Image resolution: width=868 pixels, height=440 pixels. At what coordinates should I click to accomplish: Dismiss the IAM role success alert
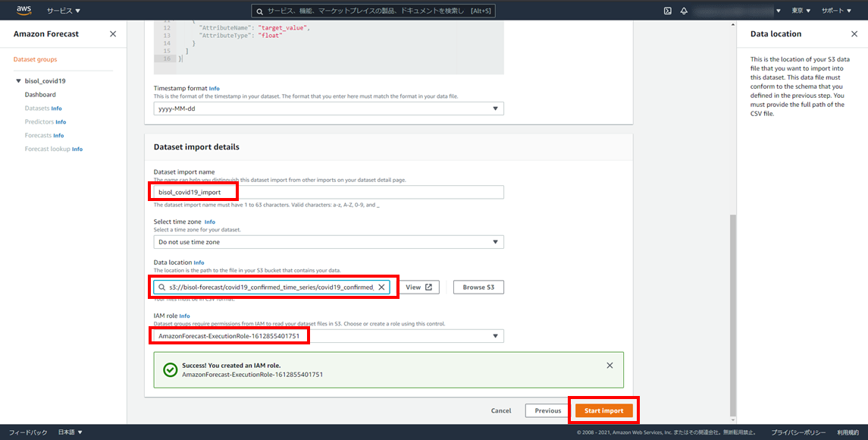(x=609, y=365)
